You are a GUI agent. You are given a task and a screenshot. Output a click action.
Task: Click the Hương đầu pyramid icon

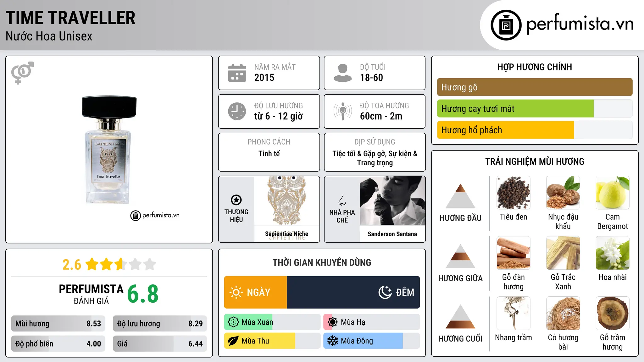[x=460, y=195]
